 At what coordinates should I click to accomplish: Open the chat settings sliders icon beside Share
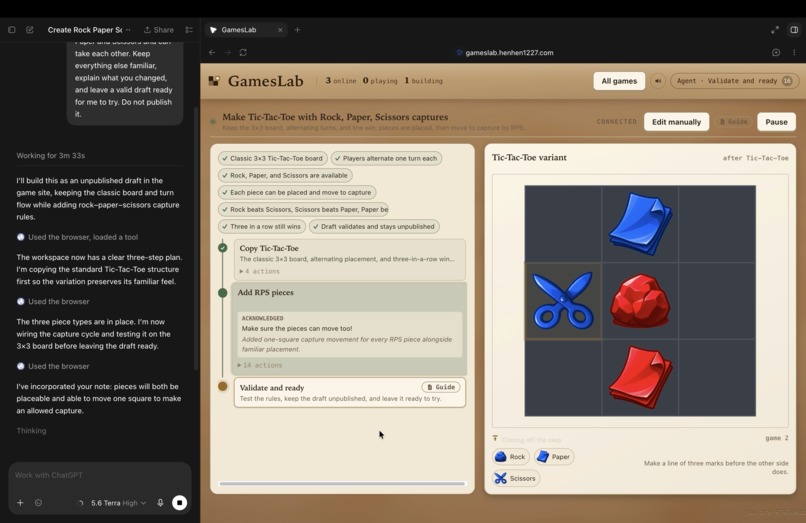point(189,30)
